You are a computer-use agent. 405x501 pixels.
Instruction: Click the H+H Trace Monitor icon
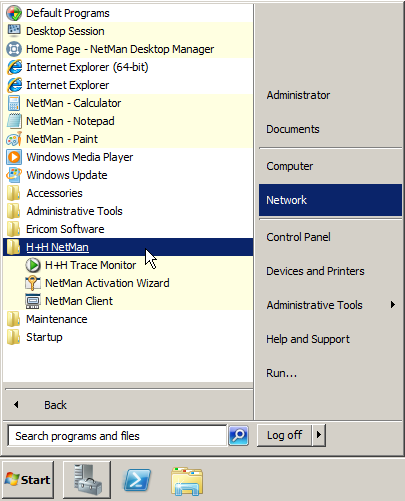[33, 265]
